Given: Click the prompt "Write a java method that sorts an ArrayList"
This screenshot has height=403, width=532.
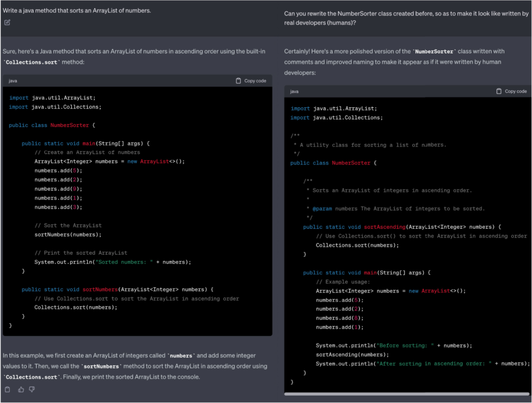Looking at the screenshot, I should [77, 11].
